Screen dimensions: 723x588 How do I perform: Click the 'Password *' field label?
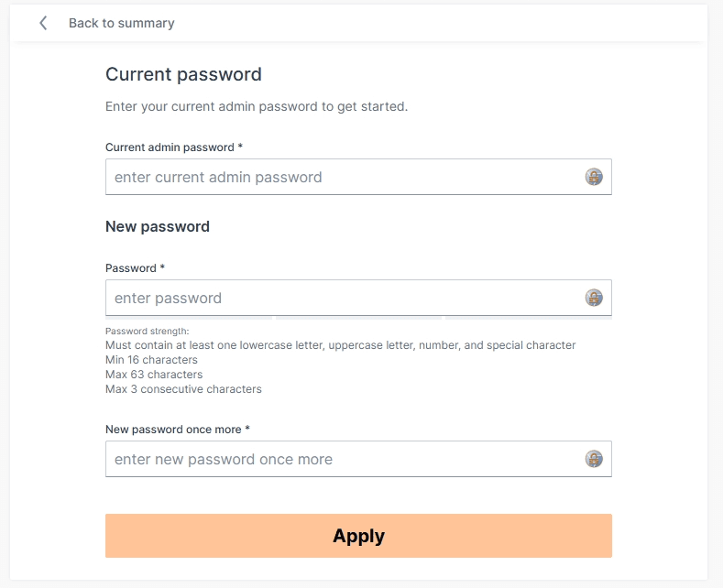coord(136,267)
